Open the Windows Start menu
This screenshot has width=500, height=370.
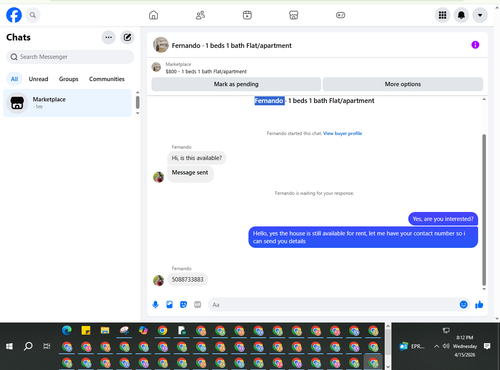coord(9,346)
